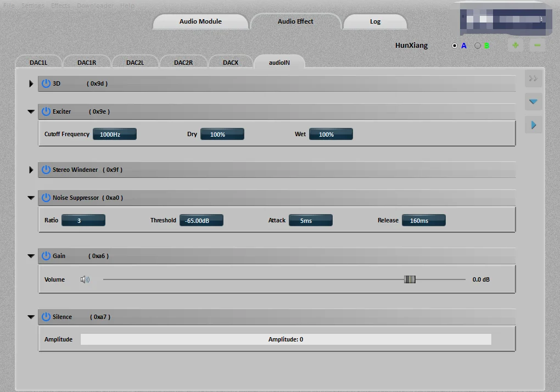Image resolution: width=560 pixels, height=392 pixels.
Task: Switch to the DAC2L tab
Action: pyautogui.click(x=135, y=63)
